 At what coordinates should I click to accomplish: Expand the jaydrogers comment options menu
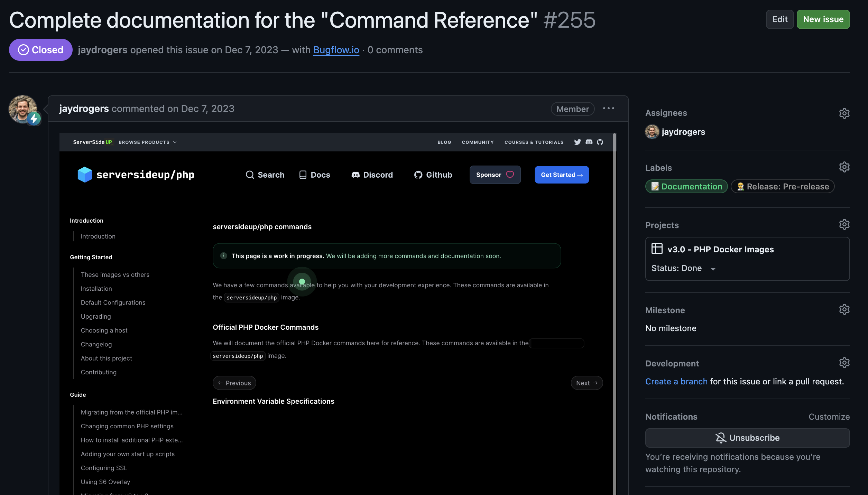pos(609,109)
